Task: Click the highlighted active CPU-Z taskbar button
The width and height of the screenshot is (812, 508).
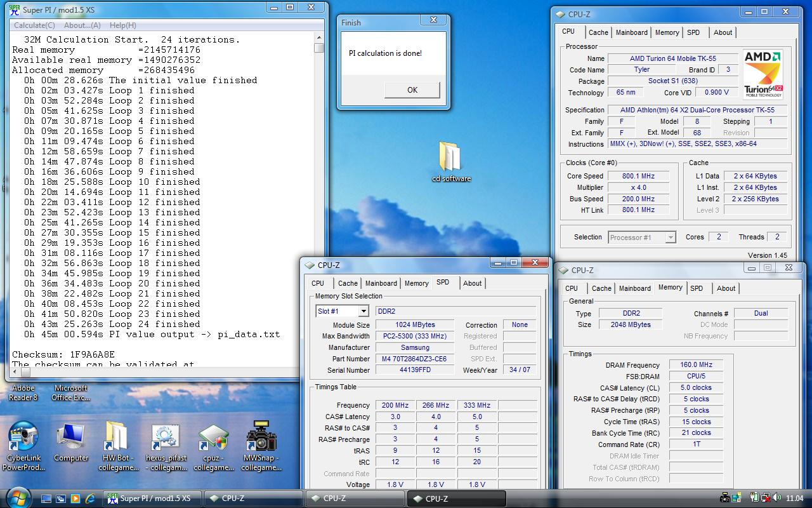Action: 456,498
